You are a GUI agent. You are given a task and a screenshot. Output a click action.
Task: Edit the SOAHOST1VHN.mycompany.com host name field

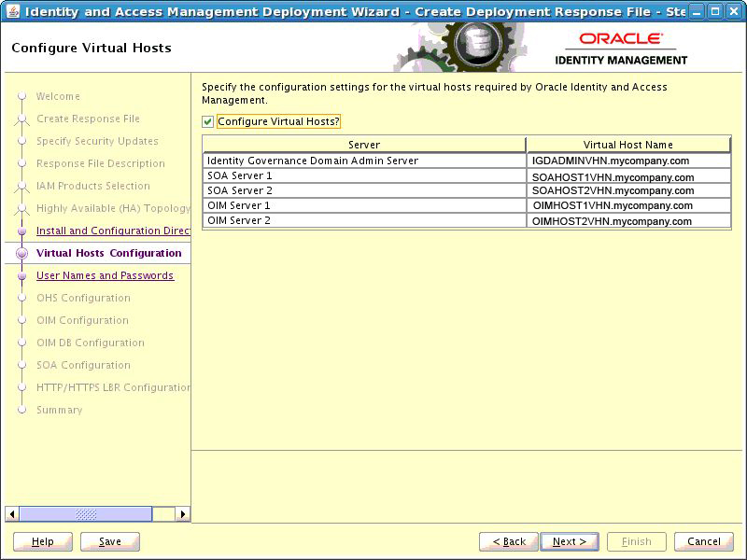[628, 176]
